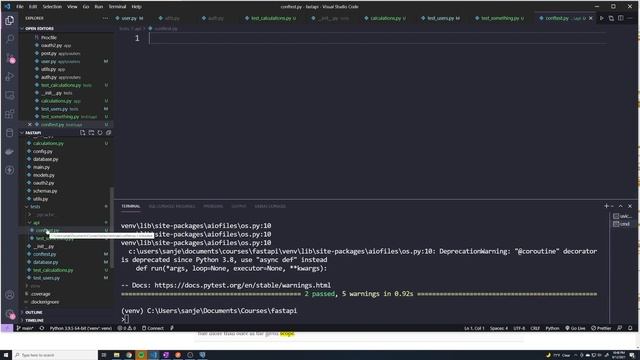Viewport: 640px width, 360px height.
Task: Open the Search view in the activity bar
Action: click(9, 39)
